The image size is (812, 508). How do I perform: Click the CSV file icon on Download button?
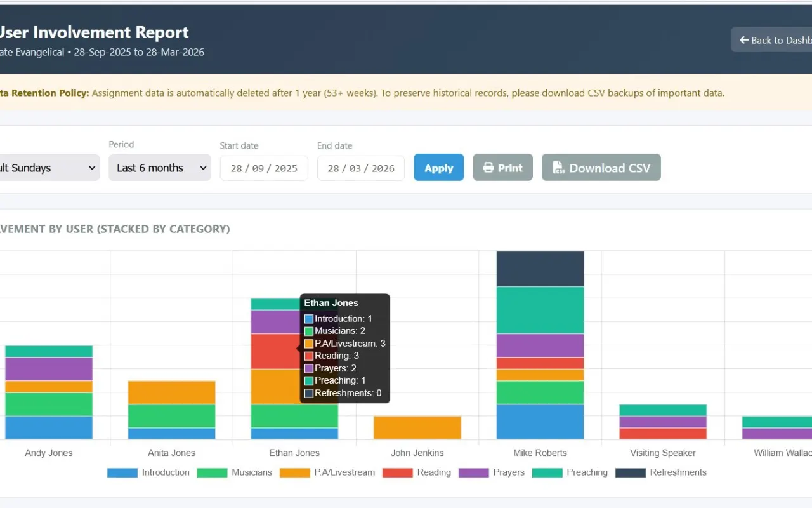[x=559, y=168]
